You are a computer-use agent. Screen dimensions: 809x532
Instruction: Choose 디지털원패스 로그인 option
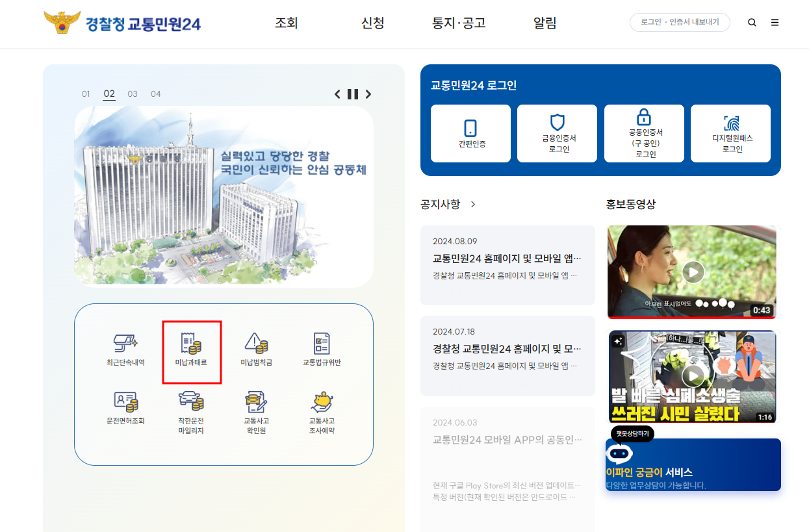[x=730, y=133]
